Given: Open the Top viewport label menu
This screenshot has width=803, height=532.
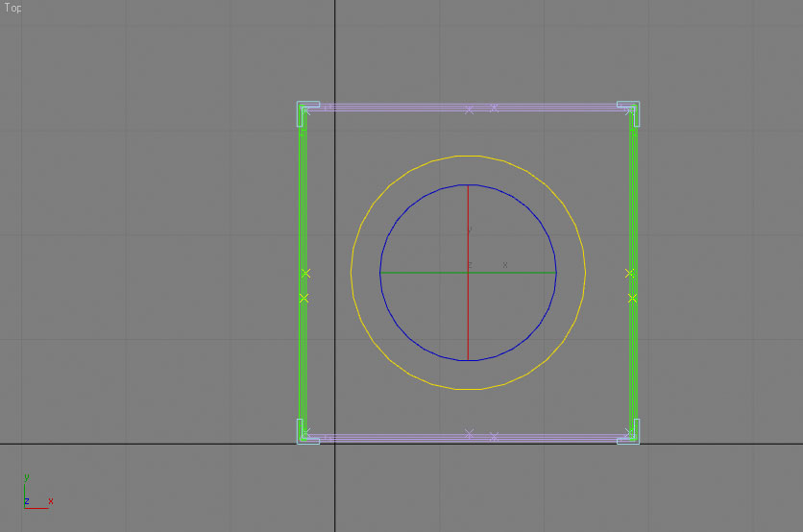Looking at the screenshot, I should (12, 9).
